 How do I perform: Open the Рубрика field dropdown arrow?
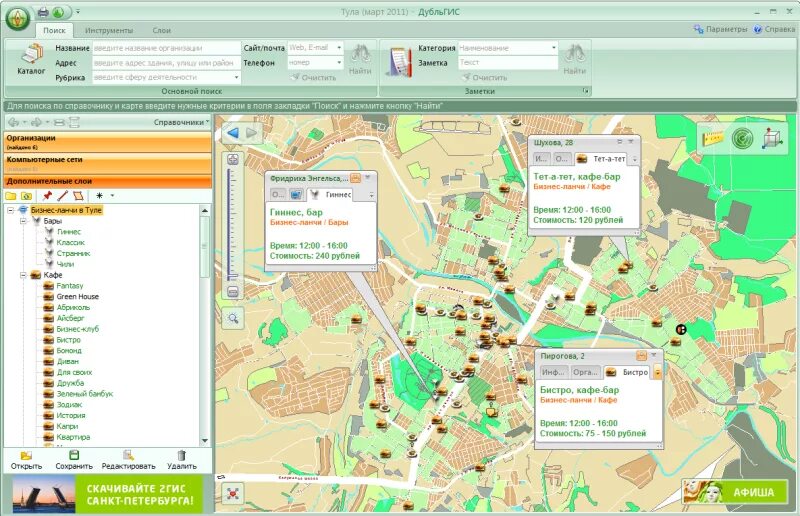[236, 78]
